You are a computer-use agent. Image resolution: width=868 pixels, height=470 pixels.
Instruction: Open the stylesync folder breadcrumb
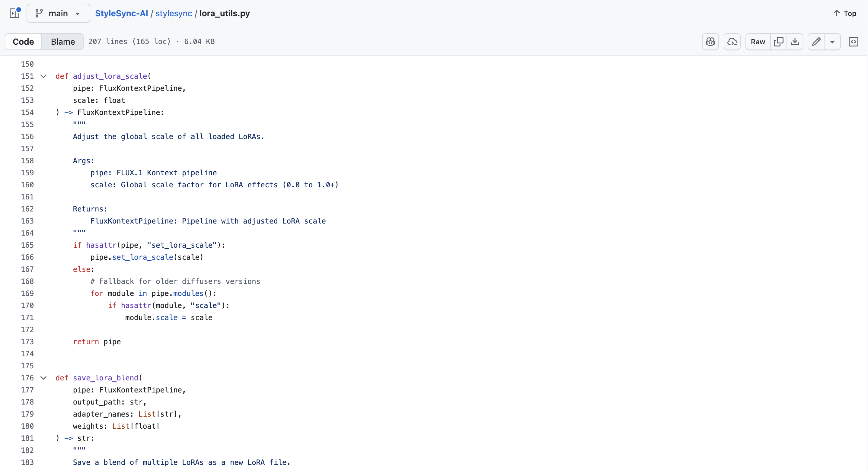click(174, 13)
